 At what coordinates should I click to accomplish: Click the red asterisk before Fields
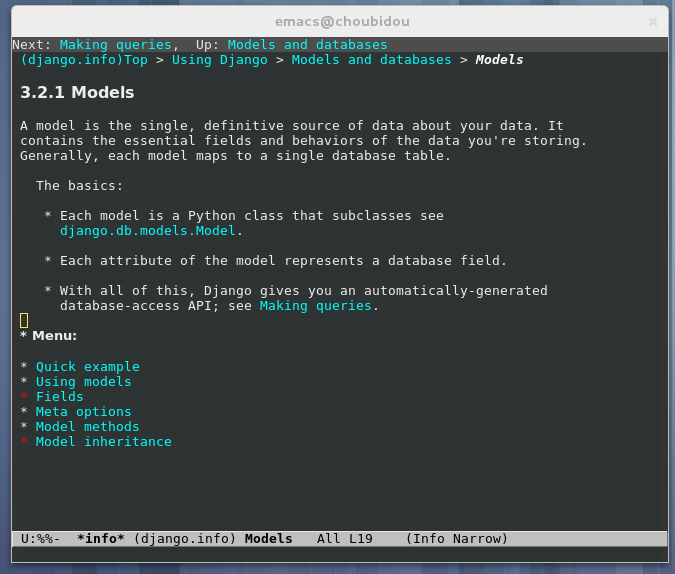[x=24, y=396]
